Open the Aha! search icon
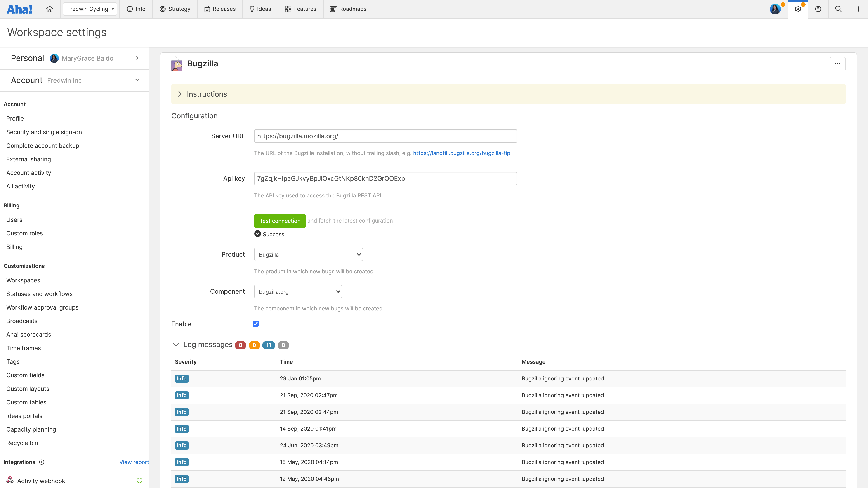Image resolution: width=868 pixels, height=488 pixels. pyautogui.click(x=838, y=9)
